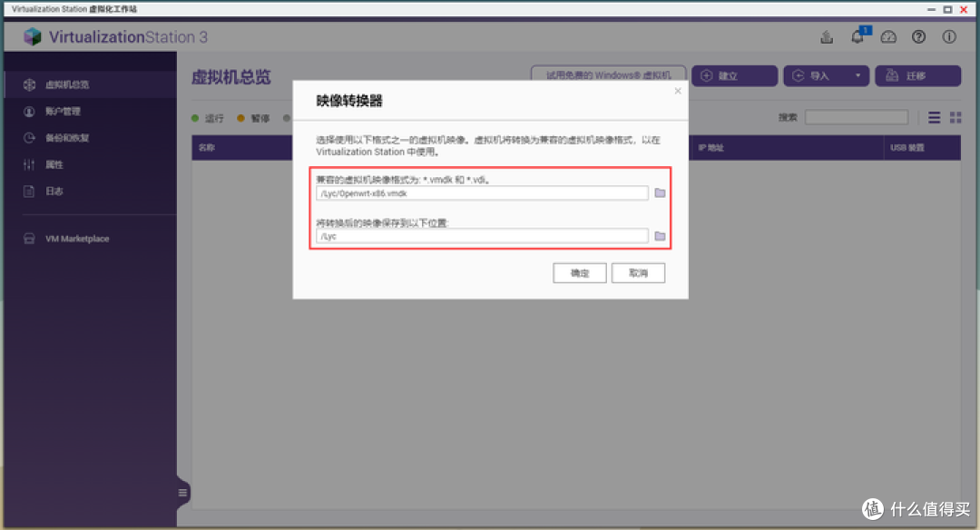Click the Virtualization Station cube logo
980x530 pixels.
click(x=33, y=37)
